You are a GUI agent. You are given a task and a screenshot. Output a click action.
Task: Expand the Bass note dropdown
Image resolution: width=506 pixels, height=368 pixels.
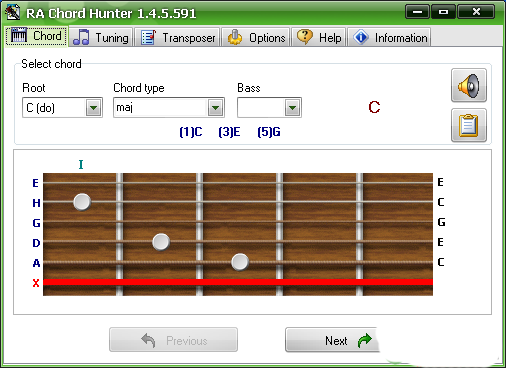tap(292, 108)
